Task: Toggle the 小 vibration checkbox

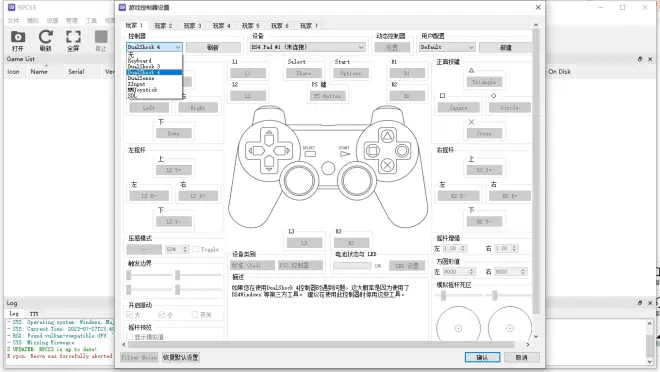Action: click(162, 314)
